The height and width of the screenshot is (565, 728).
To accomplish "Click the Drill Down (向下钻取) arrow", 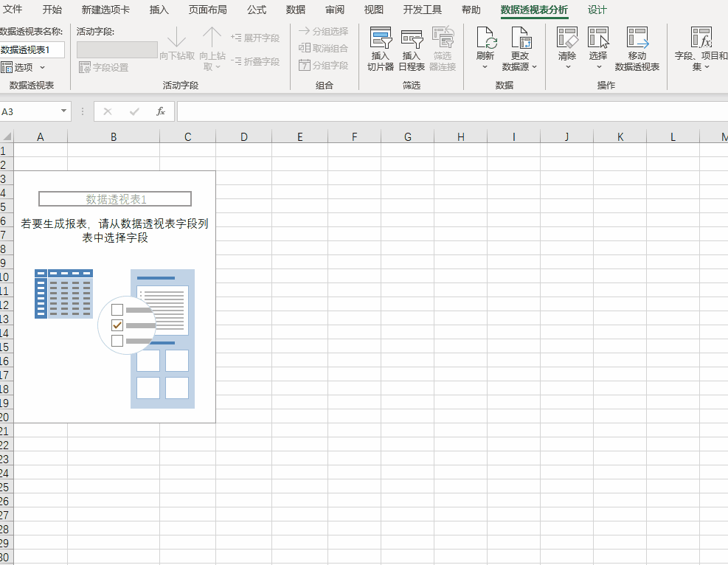I will [x=176, y=37].
